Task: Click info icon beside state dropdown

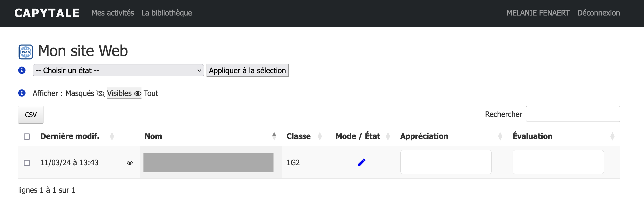Action: (x=22, y=70)
